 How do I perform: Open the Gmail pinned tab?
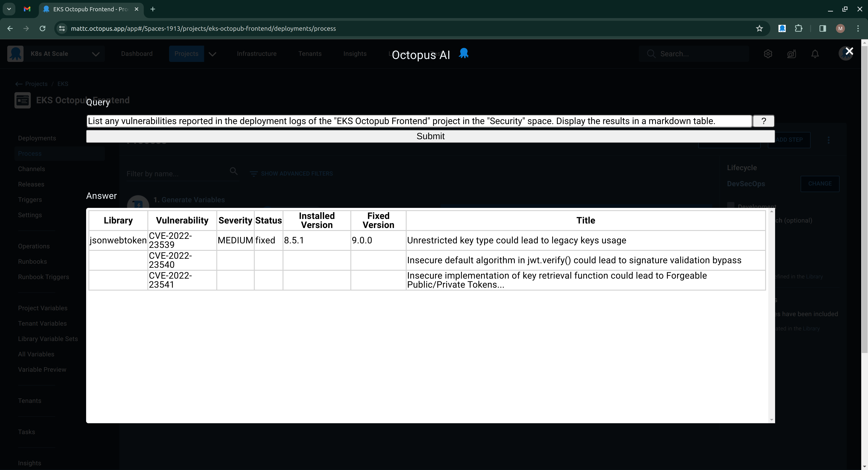27,9
